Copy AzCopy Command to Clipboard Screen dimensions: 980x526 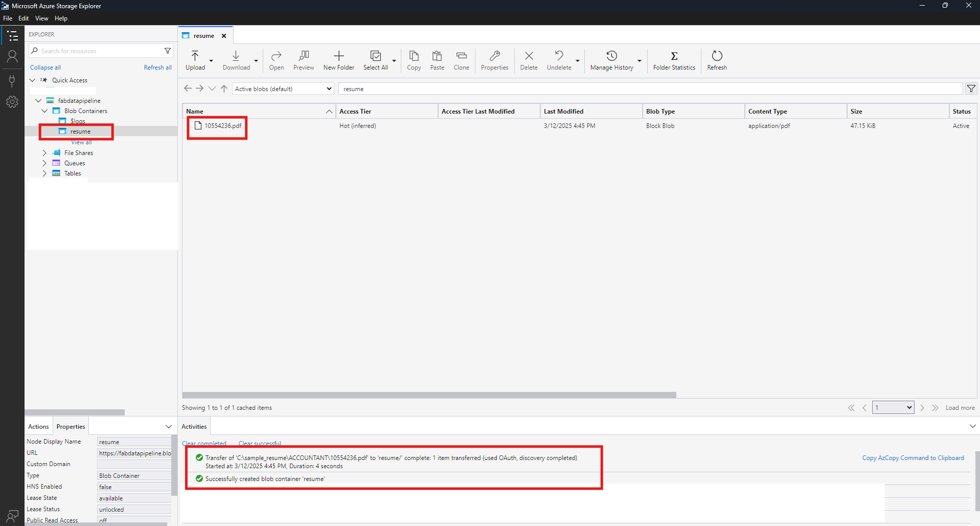pos(913,457)
